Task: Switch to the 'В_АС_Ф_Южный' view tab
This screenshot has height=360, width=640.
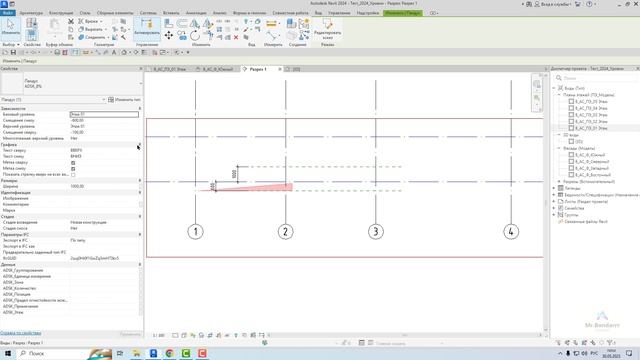Action: tap(218, 69)
